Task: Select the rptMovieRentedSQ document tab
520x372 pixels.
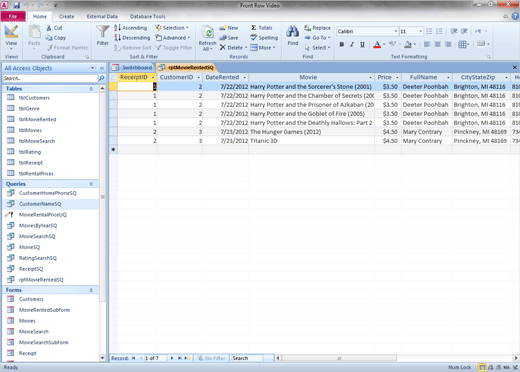Action: point(186,67)
